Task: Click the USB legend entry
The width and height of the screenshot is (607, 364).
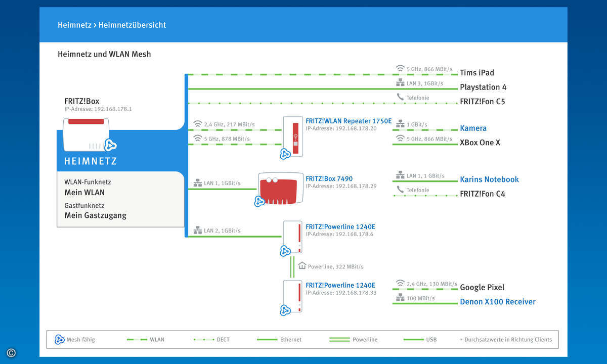Action: [420, 340]
